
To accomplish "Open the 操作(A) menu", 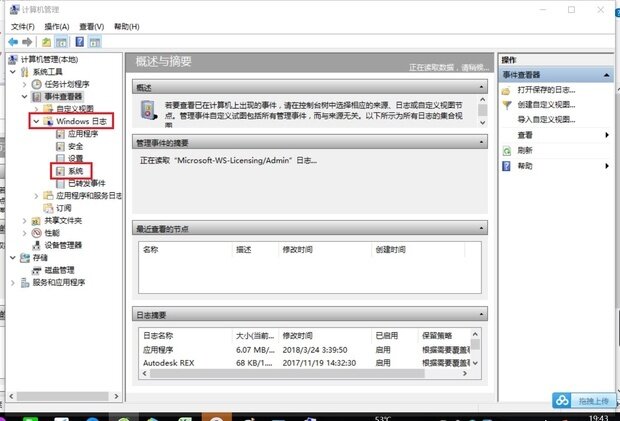I will tap(57, 26).
